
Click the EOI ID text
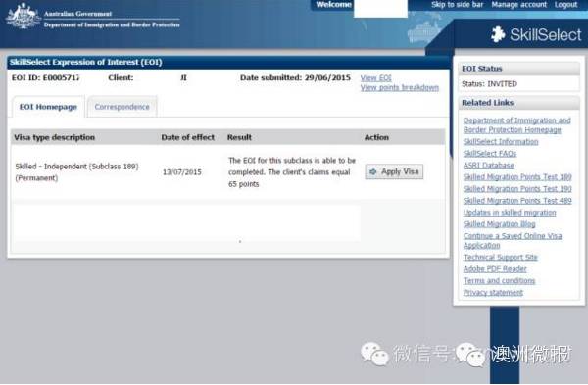click(45, 78)
